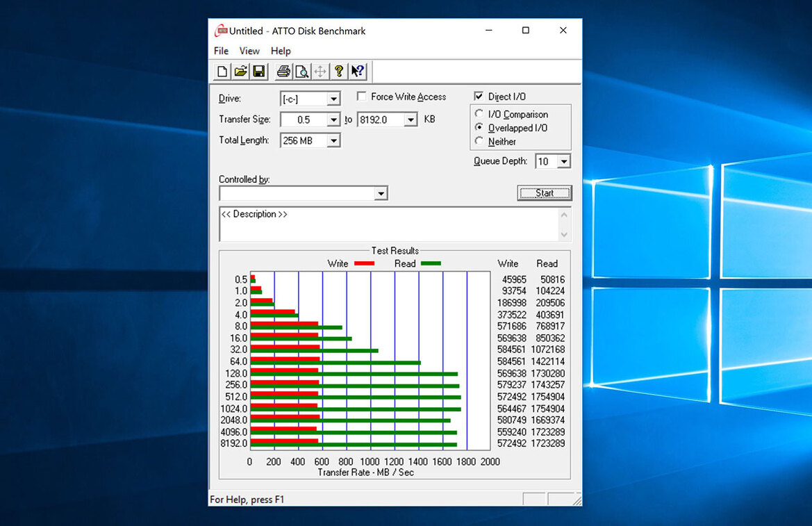
Task: Click the 'For Help, press F1' status text
Action: (x=247, y=500)
